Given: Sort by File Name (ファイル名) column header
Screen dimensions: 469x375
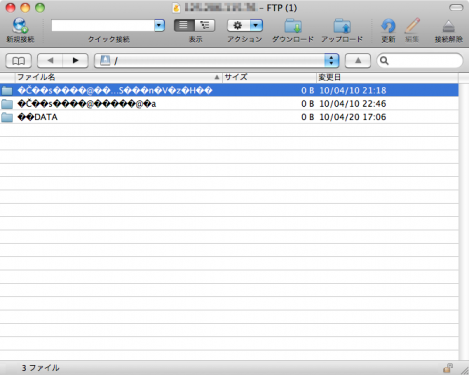Looking at the screenshot, I should pos(118,77).
